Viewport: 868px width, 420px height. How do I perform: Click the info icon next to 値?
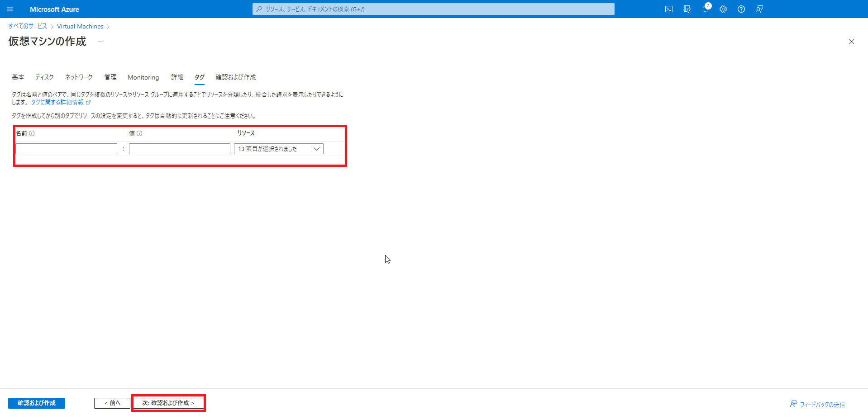(x=139, y=133)
